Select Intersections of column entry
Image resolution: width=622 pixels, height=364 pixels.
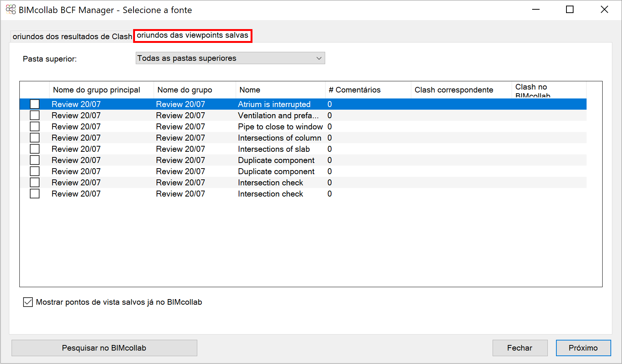click(280, 138)
